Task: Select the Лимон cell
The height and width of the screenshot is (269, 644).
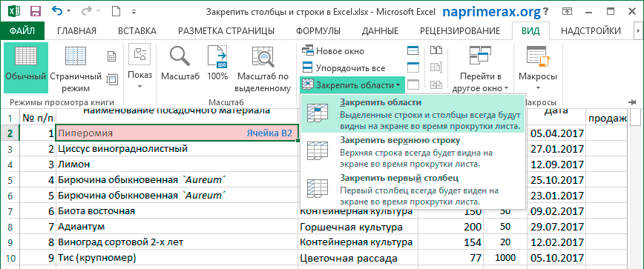Action: [177, 165]
